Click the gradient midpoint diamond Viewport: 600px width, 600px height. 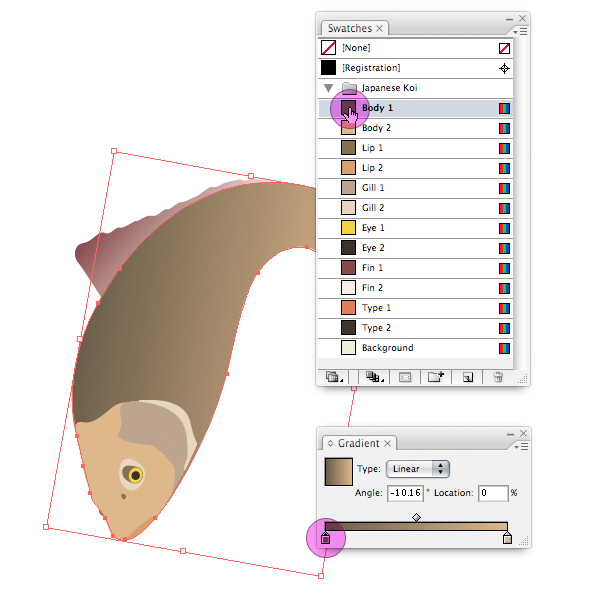(416, 517)
